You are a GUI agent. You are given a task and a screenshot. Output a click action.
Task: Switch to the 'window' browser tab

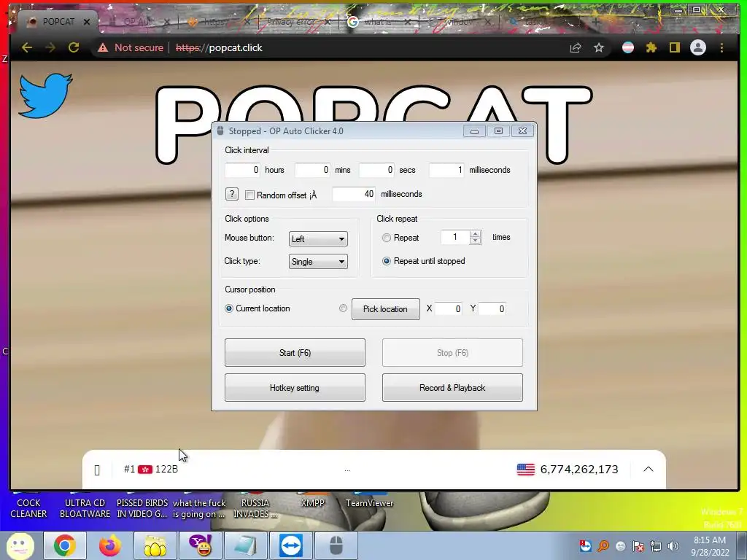pyautogui.click(x=458, y=22)
